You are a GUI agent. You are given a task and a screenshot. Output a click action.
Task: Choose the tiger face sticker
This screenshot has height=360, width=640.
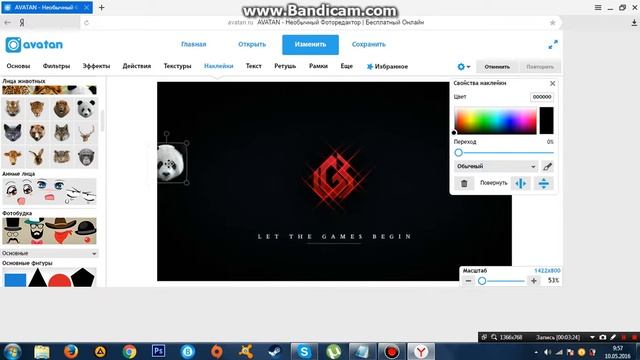13,109
